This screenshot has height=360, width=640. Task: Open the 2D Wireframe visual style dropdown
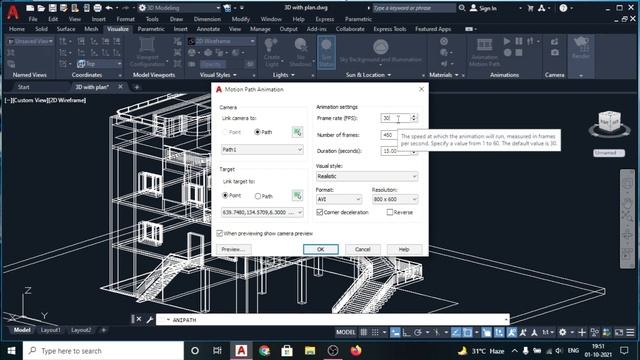222,41
